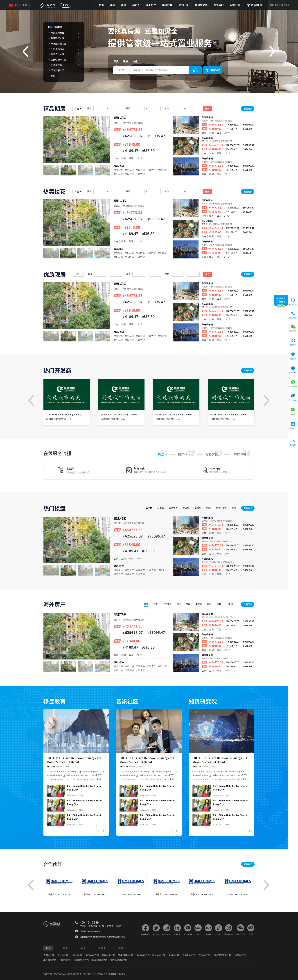Click the minimum 面积 input in the 精品期房 filter
The image size is (298, 980).
click(100, 108)
